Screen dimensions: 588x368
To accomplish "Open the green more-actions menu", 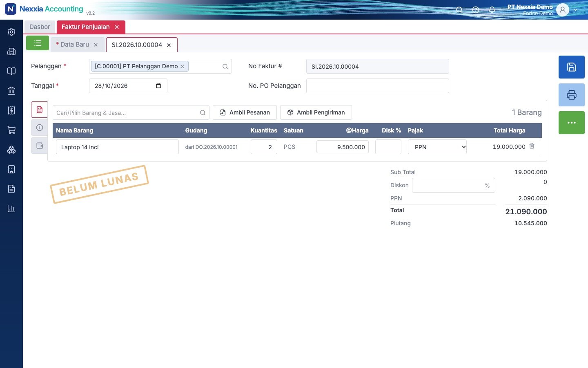I will click(572, 123).
